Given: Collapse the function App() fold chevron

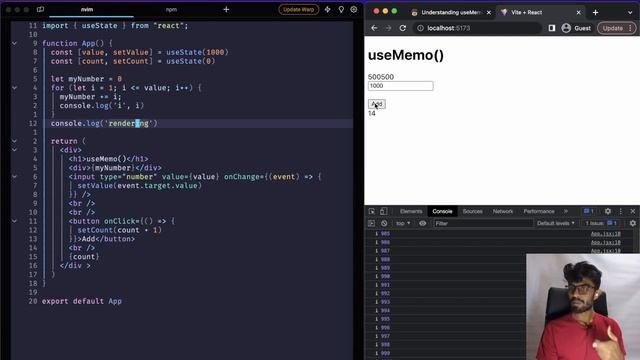Looking at the screenshot, I should pos(14,43).
